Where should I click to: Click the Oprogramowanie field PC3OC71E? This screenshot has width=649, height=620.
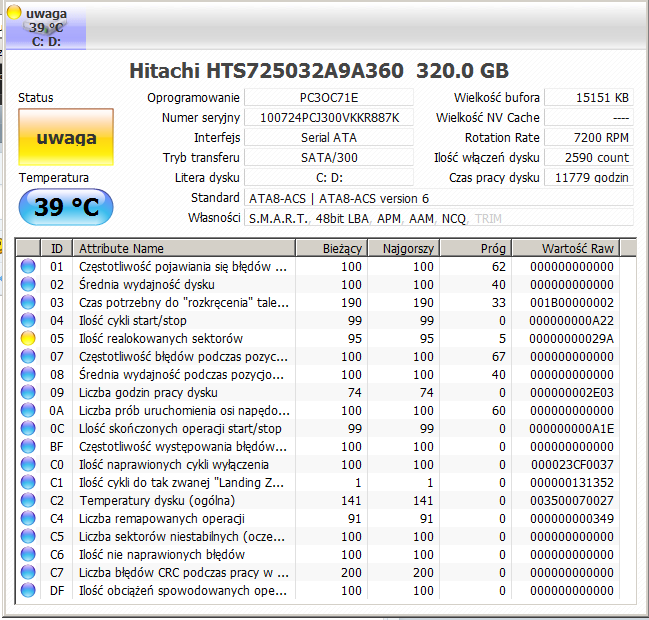(x=329, y=98)
